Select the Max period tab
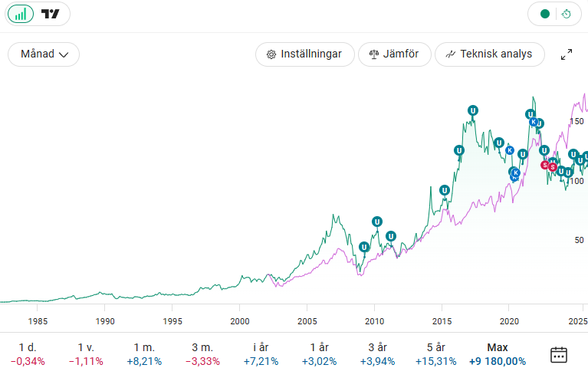 coord(497,354)
